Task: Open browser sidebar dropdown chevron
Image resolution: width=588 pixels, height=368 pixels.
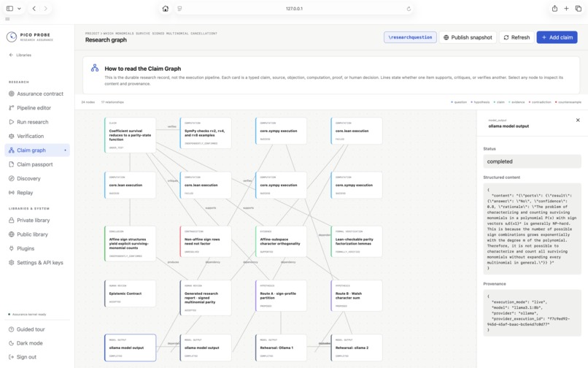Action: click(19, 8)
